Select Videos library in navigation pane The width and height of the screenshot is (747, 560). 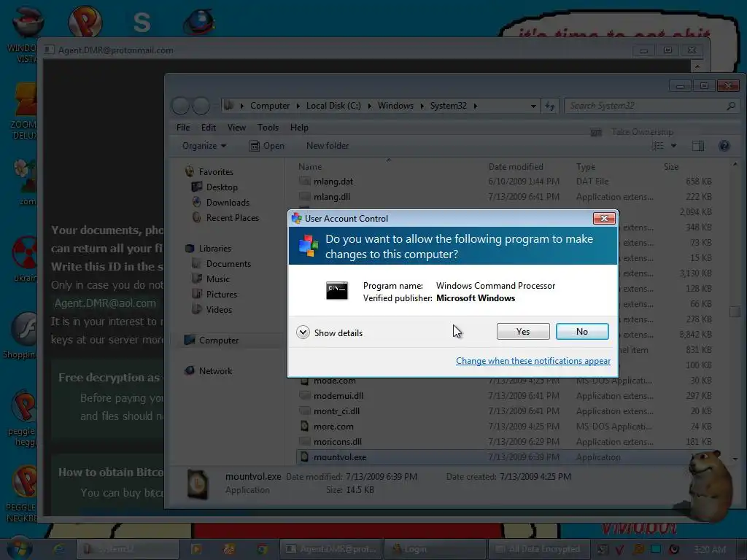click(x=219, y=309)
